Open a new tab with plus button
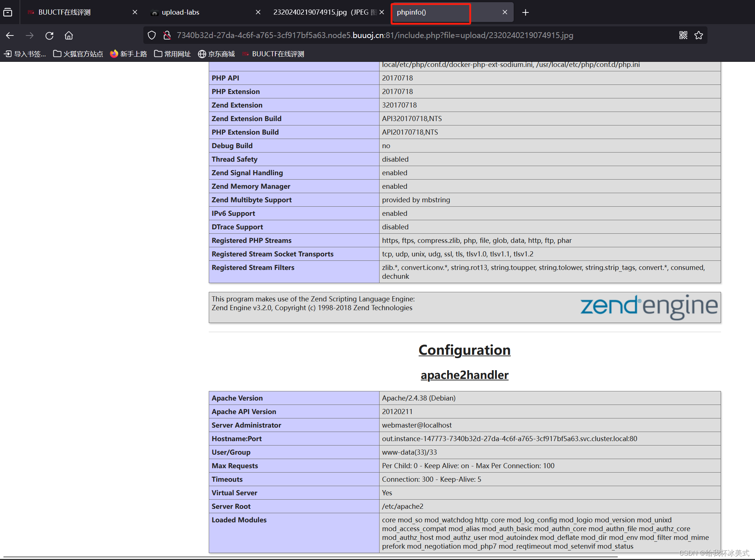Screen dimensions: 755x560 (525, 12)
